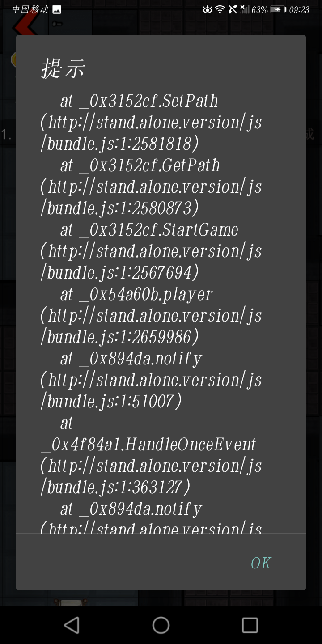The width and height of the screenshot is (322, 644).
Task: Tap the picture notification icon in status bar
Action: pyautogui.click(x=57, y=9)
